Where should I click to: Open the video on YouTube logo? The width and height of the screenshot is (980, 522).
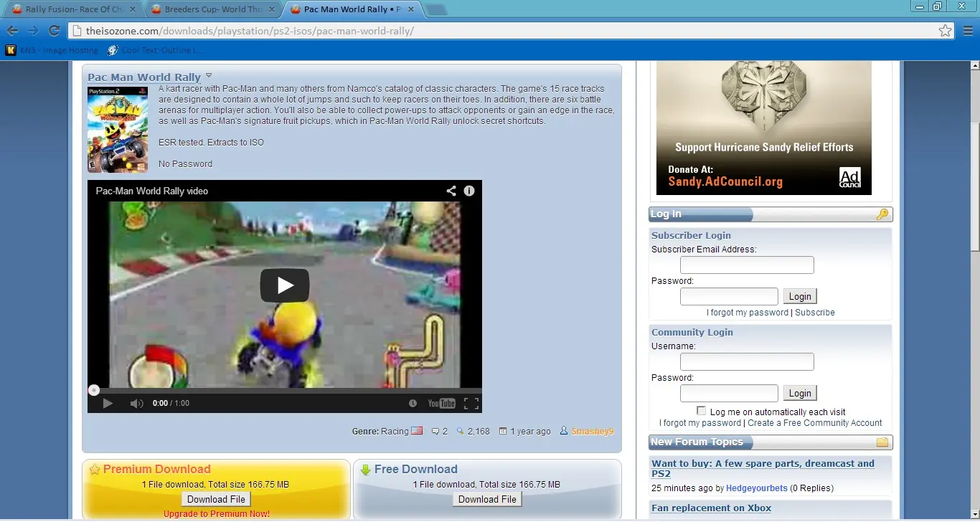click(441, 403)
